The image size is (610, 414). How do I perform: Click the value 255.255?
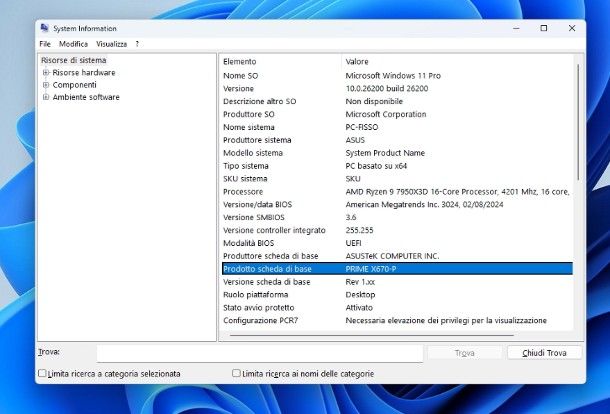359,230
